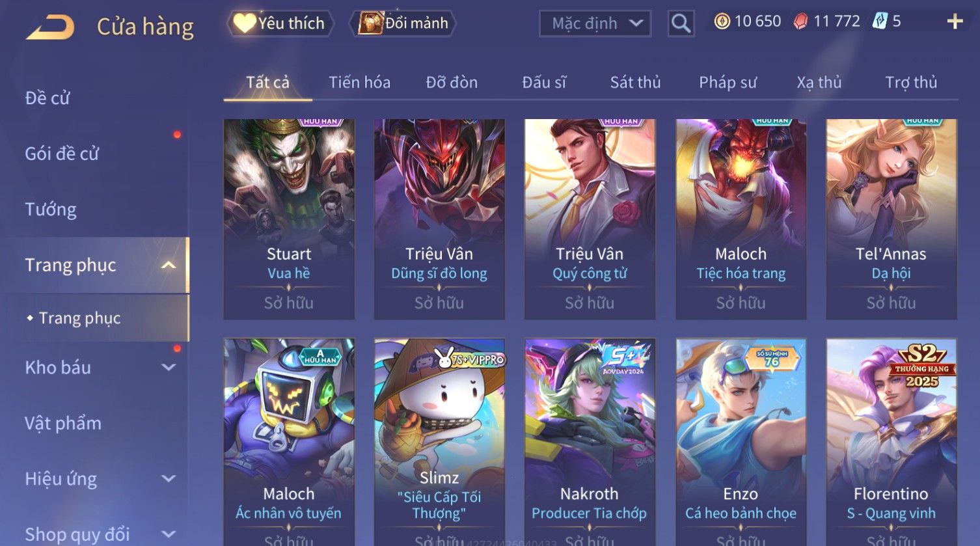Open the Gói đề cử menu item

62,154
